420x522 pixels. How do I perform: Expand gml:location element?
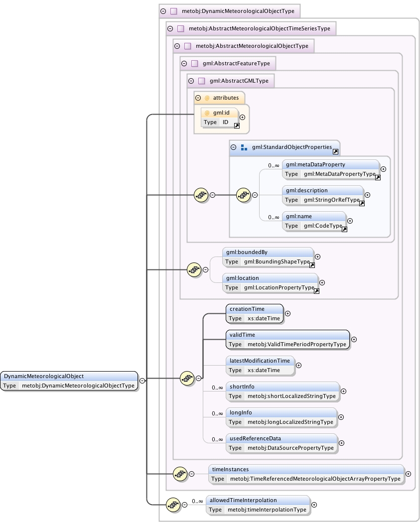click(x=322, y=282)
